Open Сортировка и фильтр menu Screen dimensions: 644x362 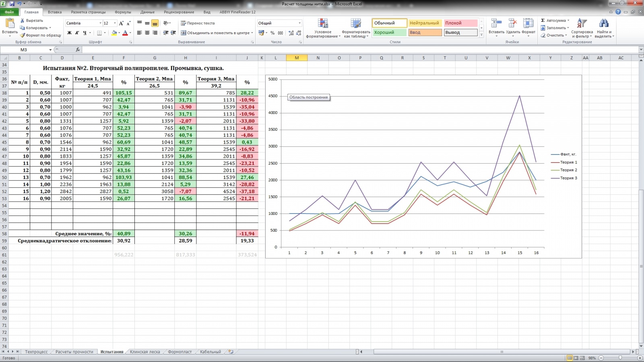(x=582, y=28)
